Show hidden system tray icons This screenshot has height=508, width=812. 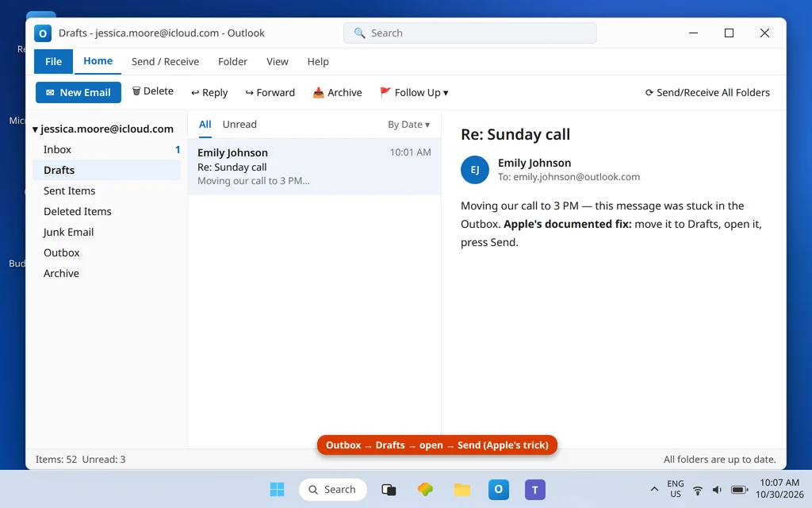[x=654, y=489]
